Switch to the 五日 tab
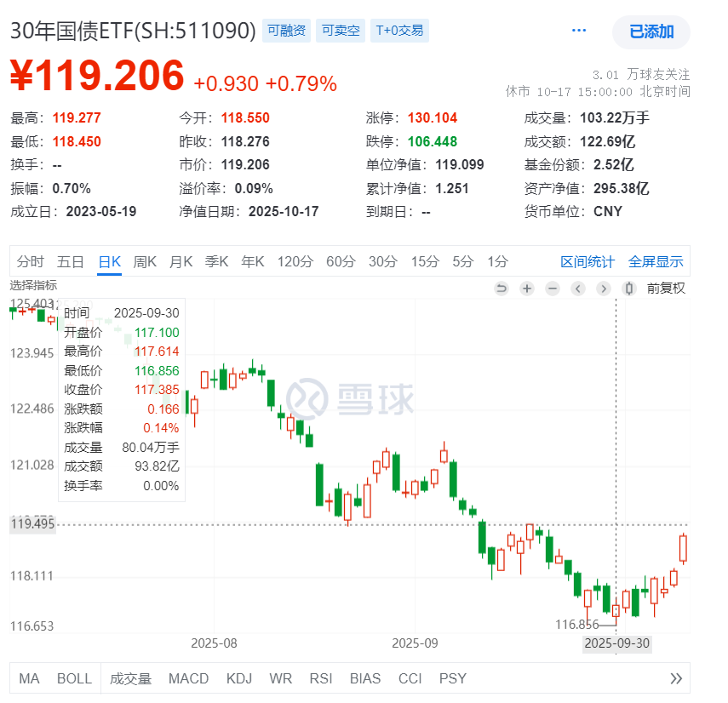The width and height of the screenshot is (728, 703). tap(70, 262)
